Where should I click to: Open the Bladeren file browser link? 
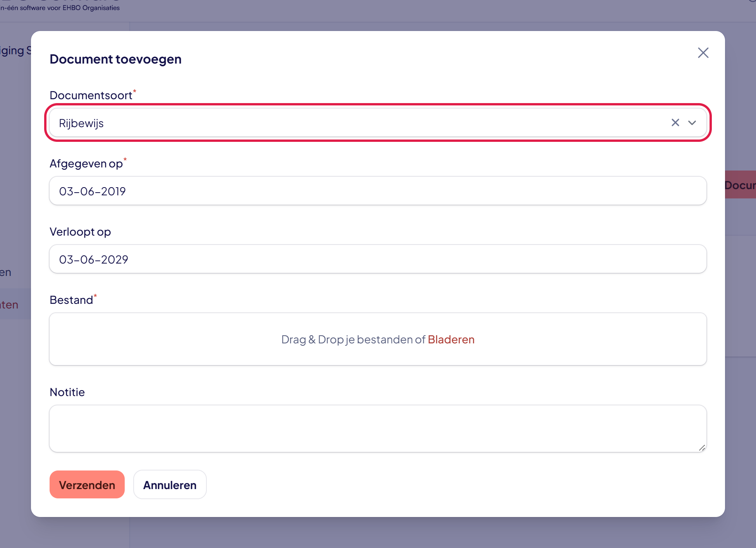click(x=451, y=339)
